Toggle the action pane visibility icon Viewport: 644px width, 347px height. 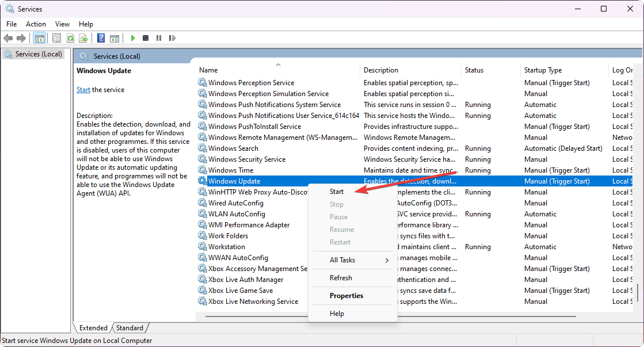[x=115, y=38]
